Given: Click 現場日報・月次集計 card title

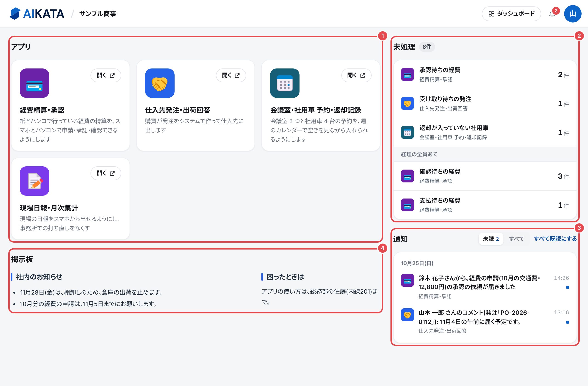Looking at the screenshot, I should point(49,208).
